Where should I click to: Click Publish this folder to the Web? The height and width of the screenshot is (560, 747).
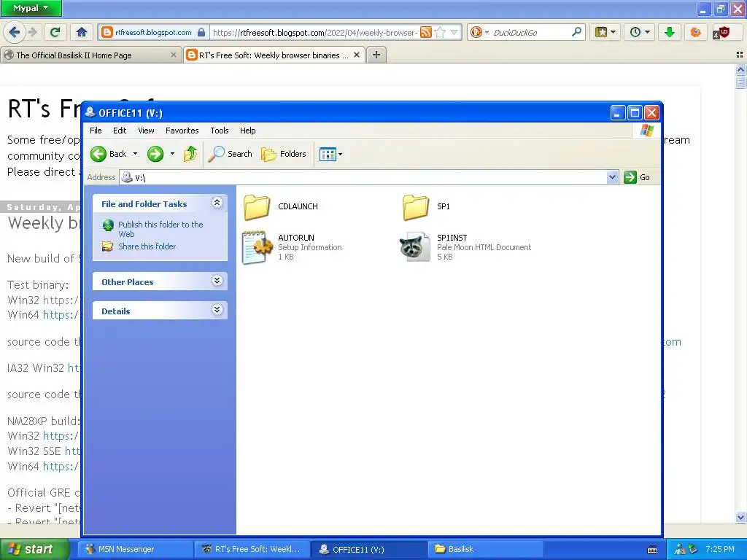tap(160, 229)
